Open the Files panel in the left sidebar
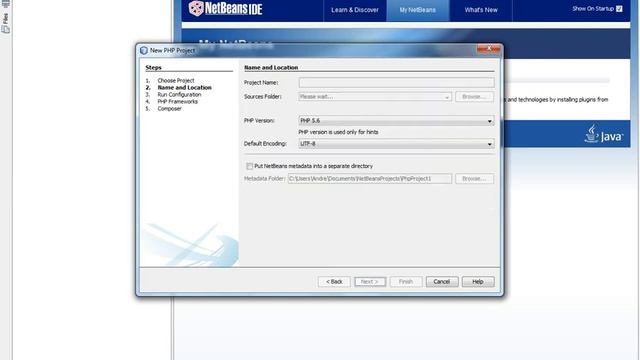The image size is (640, 360). click(5, 23)
